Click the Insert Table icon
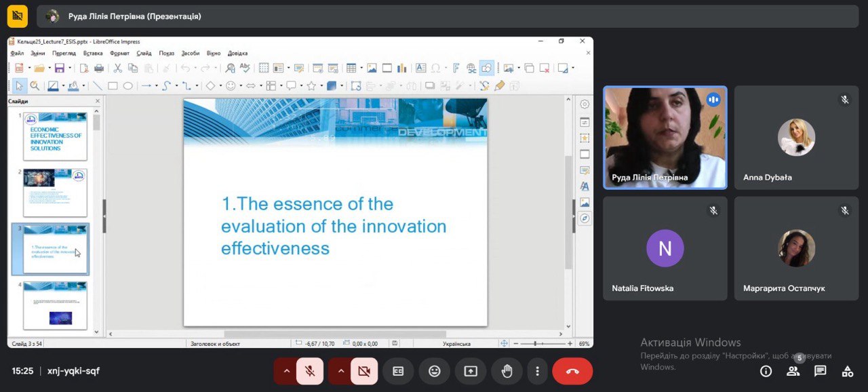 pyautogui.click(x=351, y=68)
